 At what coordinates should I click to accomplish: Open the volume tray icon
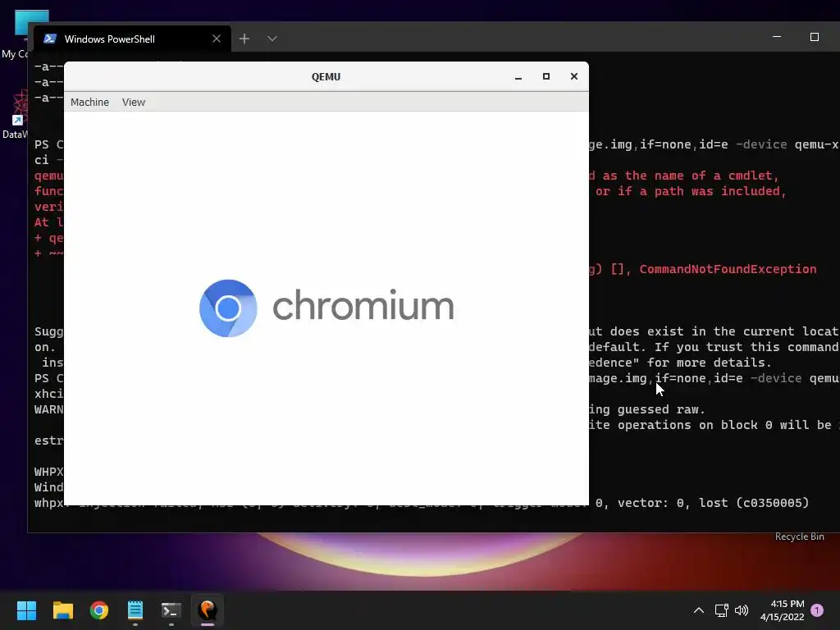[742, 610]
